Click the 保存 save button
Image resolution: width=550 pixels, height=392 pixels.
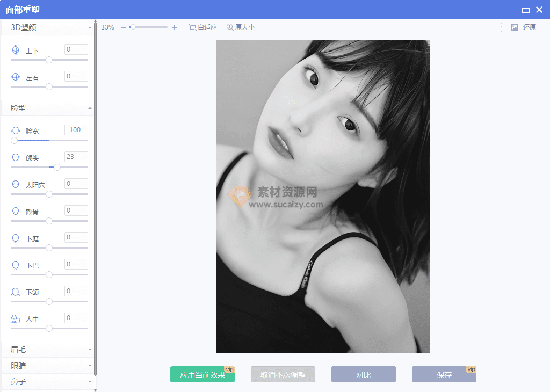pos(444,374)
